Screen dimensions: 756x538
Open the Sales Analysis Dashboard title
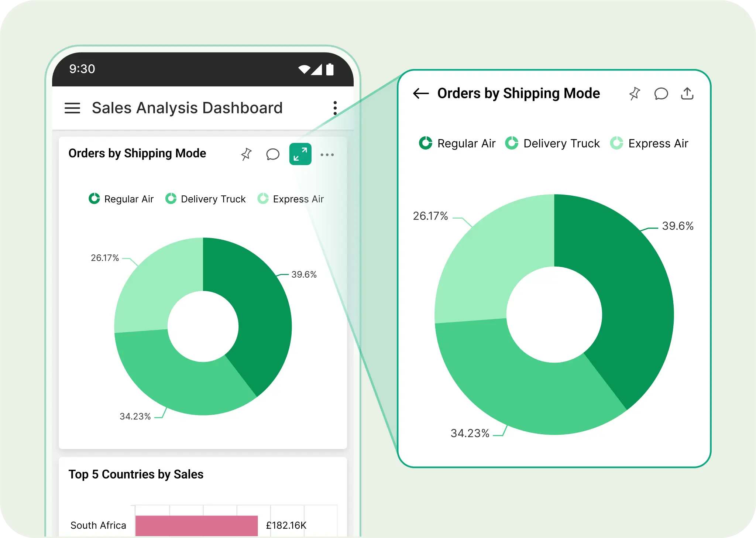click(x=187, y=108)
